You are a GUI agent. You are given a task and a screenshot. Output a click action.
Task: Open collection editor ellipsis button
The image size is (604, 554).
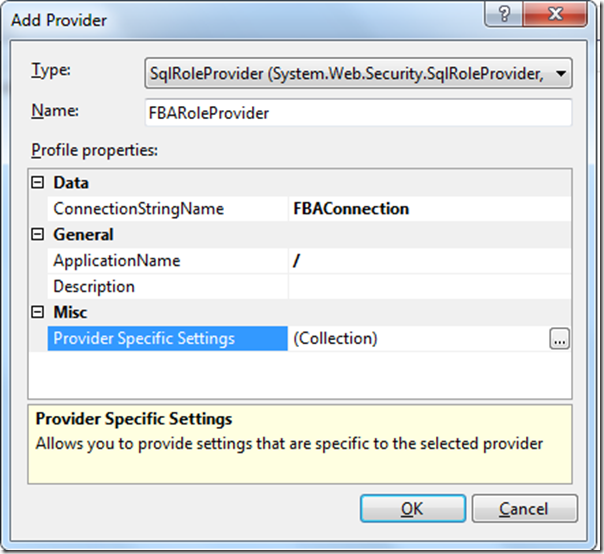tap(559, 340)
